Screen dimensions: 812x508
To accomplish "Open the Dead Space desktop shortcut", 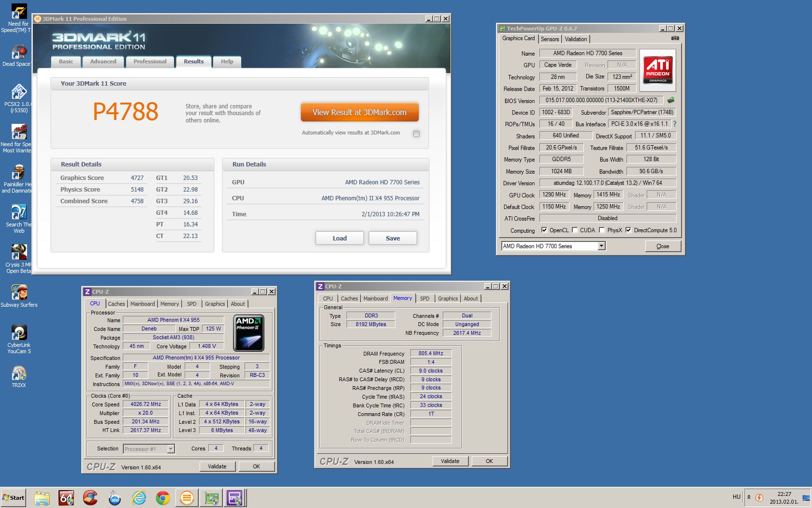I will click(18, 56).
